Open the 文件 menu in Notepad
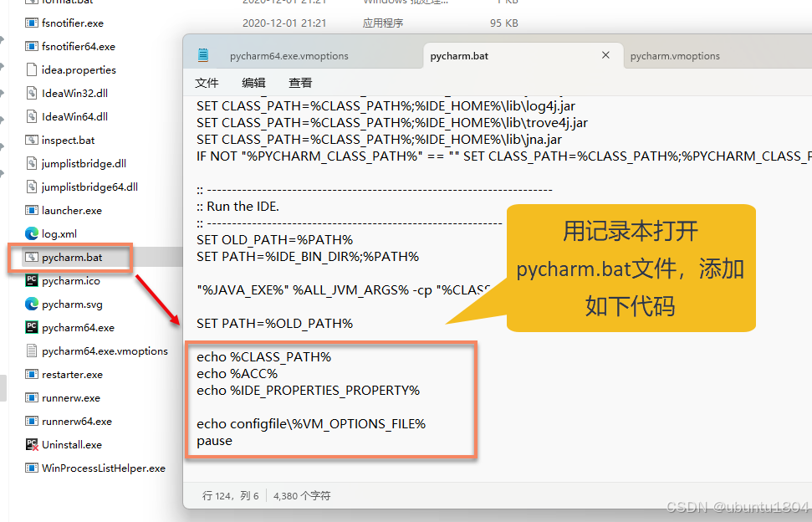Image resolution: width=812 pixels, height=522 pixels. point(207,83)
